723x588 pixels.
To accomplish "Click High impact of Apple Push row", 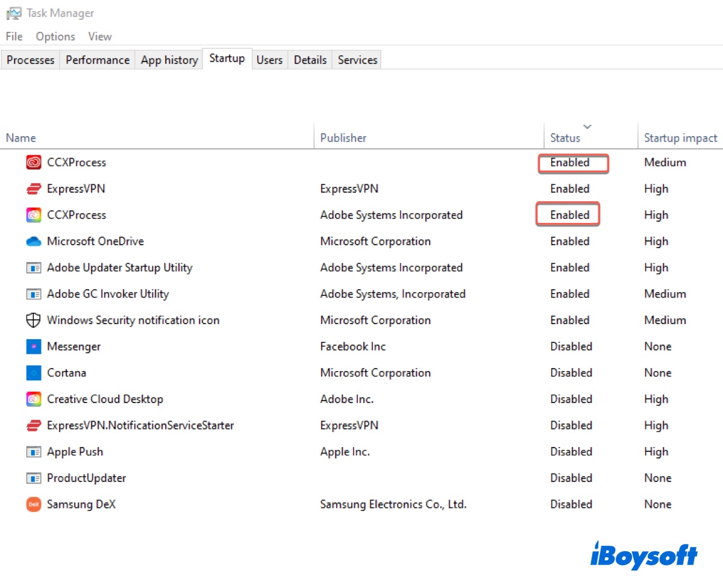I will click(x=656, y=452).
